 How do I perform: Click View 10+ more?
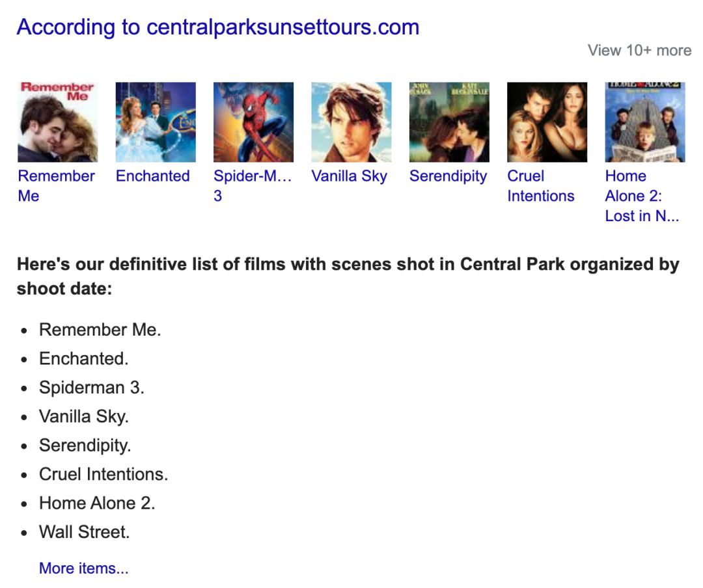(x=639, y=50)
